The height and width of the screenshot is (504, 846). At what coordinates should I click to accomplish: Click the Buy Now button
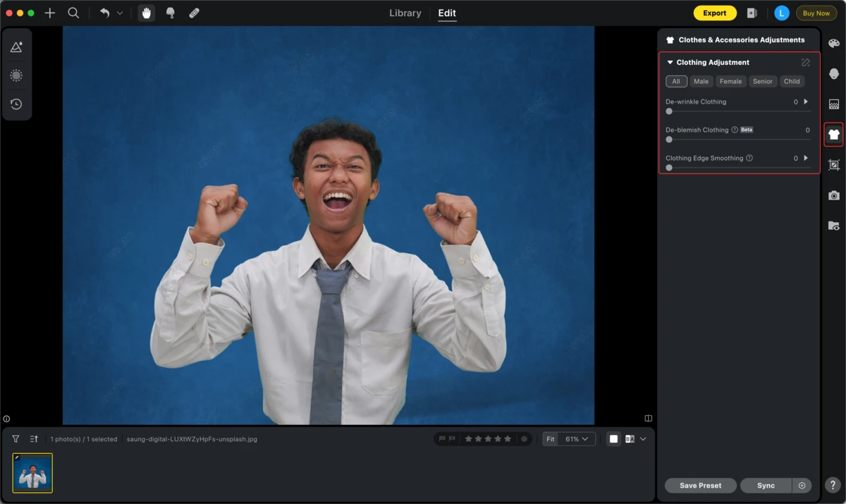(x=816, y=13)
